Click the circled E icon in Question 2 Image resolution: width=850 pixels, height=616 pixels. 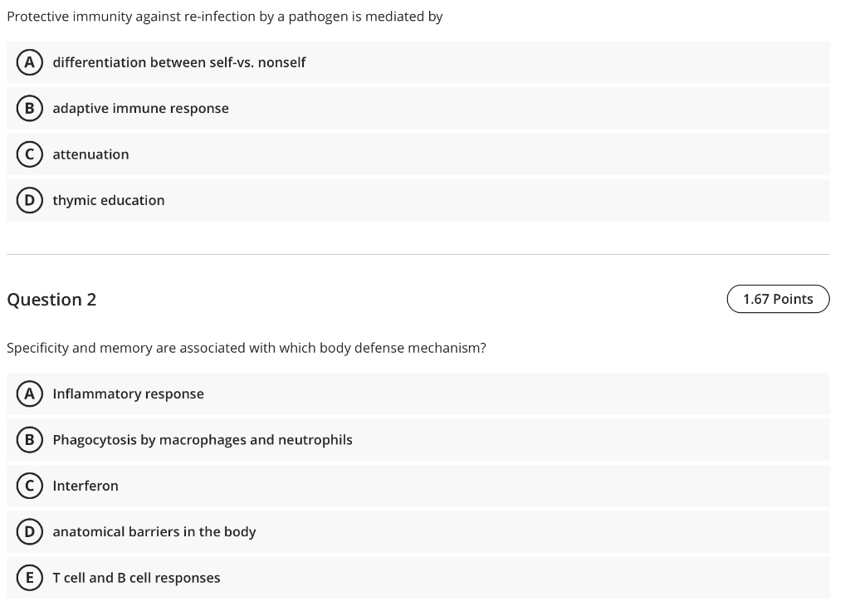(27, 578)
